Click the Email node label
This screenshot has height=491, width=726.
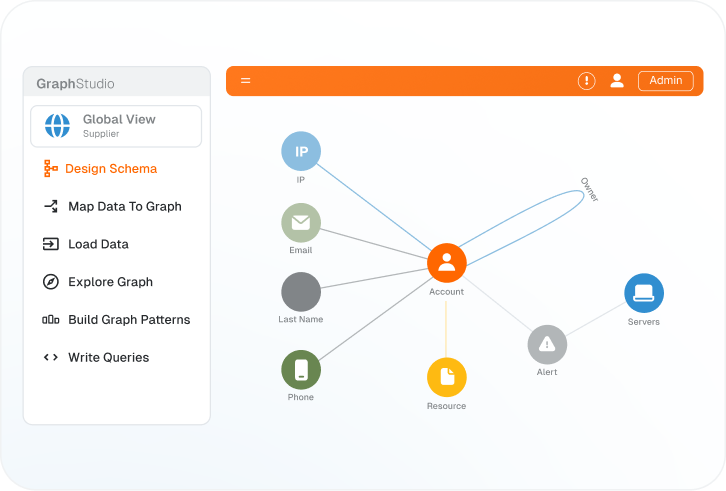(301, 250)
